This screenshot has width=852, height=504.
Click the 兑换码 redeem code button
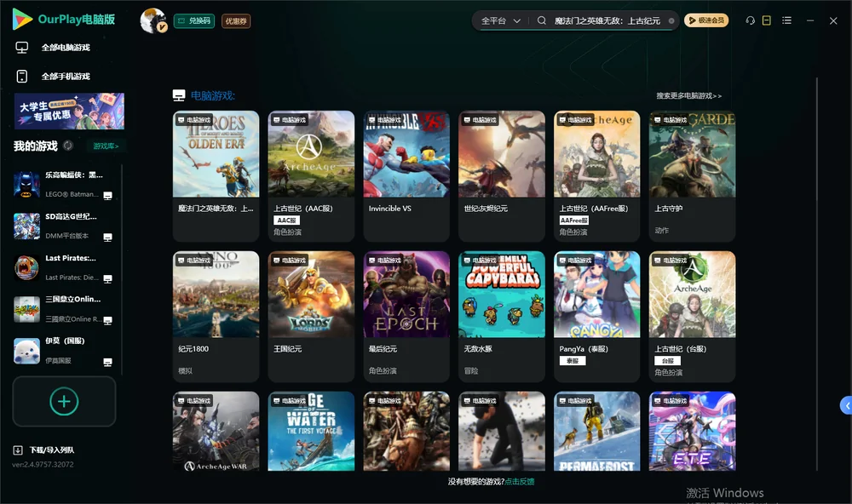194,21
